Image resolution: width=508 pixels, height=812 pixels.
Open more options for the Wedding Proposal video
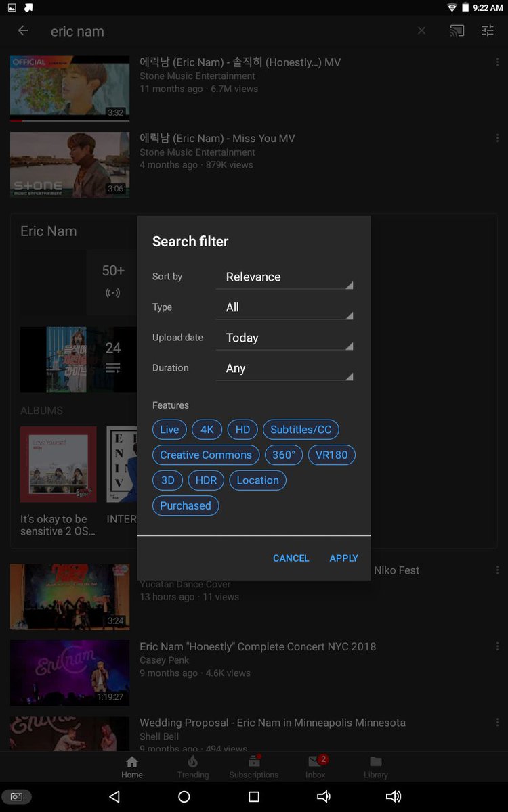pyautogui.click(x=497, y=723)
